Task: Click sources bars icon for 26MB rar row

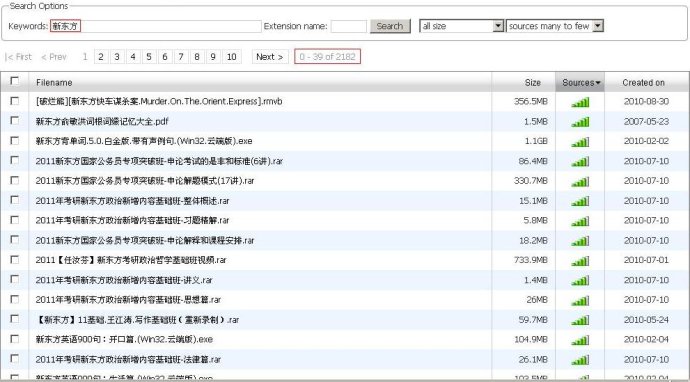Action: coord(580,301)
